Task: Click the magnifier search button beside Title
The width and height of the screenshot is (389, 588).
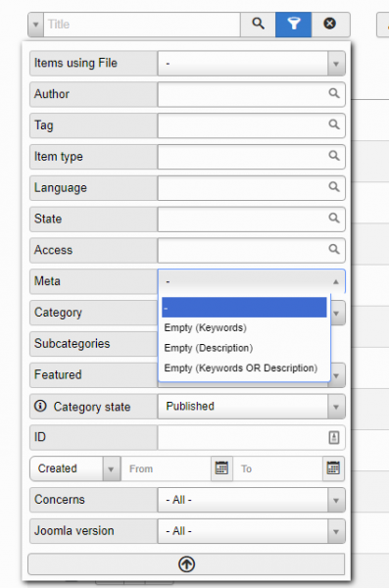Action: click(258, 24)
